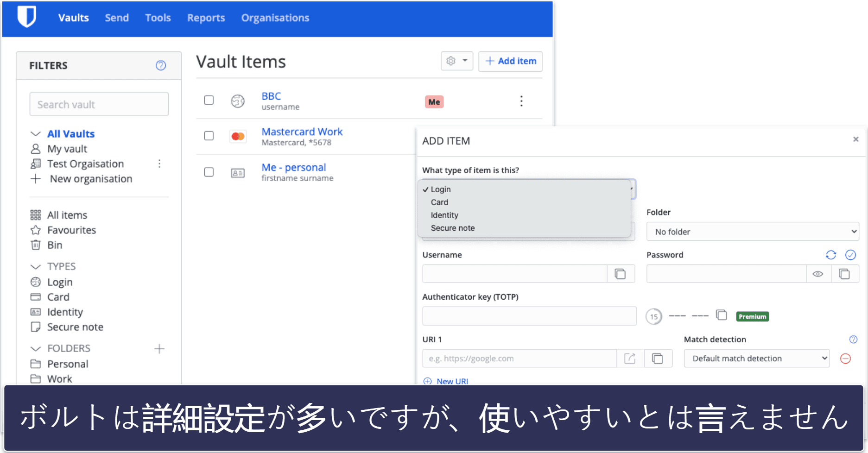Launch the URI 1 address

tap(630, 358)
